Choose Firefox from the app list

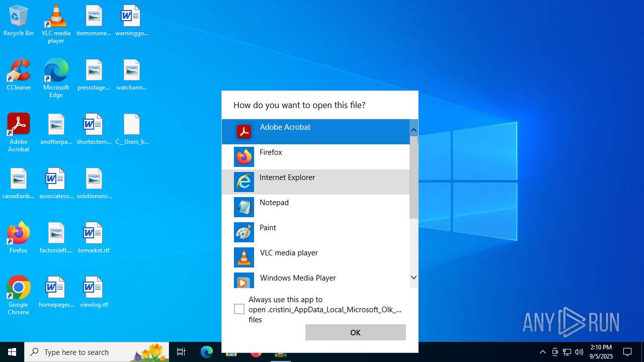(x=316, y=157)
